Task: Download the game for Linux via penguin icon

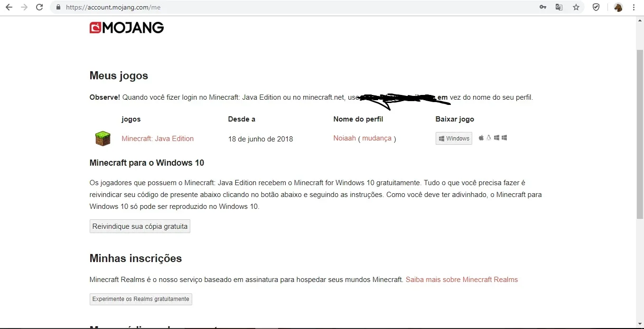Action: [488, 138]
